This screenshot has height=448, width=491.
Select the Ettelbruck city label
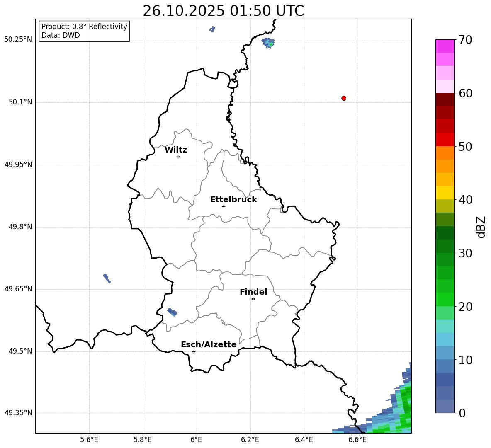coord(233,200)
